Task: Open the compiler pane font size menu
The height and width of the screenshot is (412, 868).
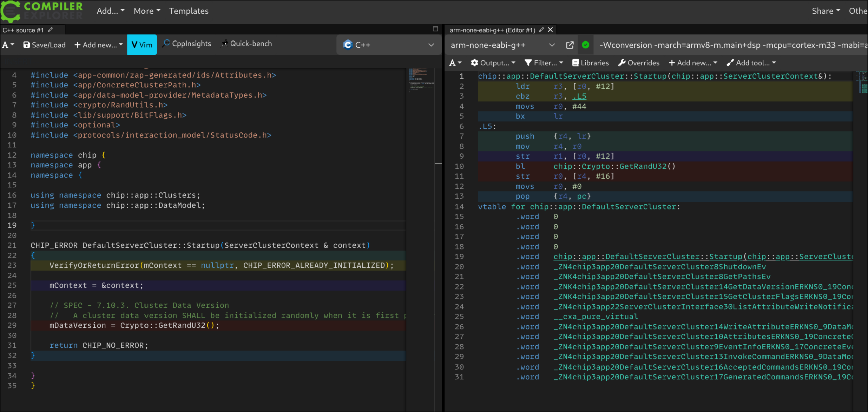Action: 455,63
